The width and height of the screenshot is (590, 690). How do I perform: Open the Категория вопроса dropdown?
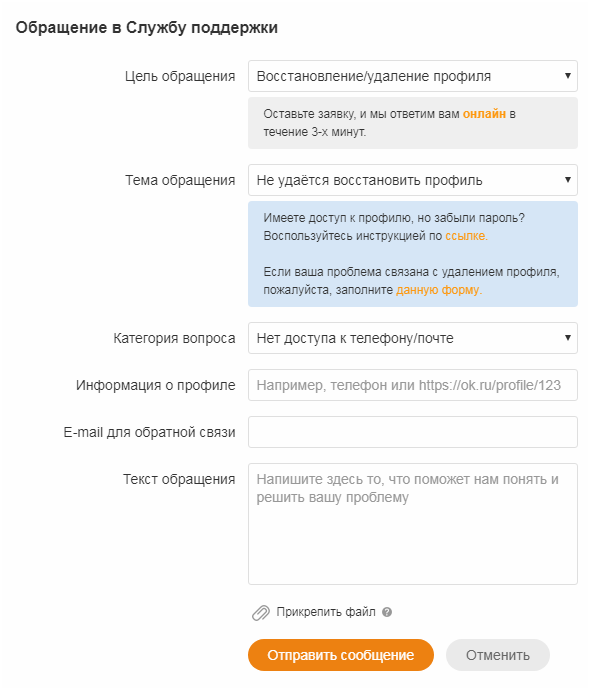(x=413, y=338)
